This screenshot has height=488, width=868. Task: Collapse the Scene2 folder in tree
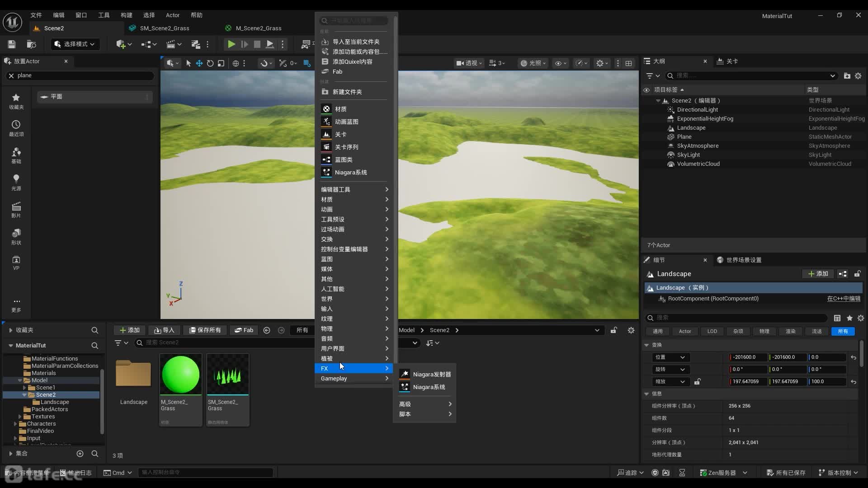(24, 395)
